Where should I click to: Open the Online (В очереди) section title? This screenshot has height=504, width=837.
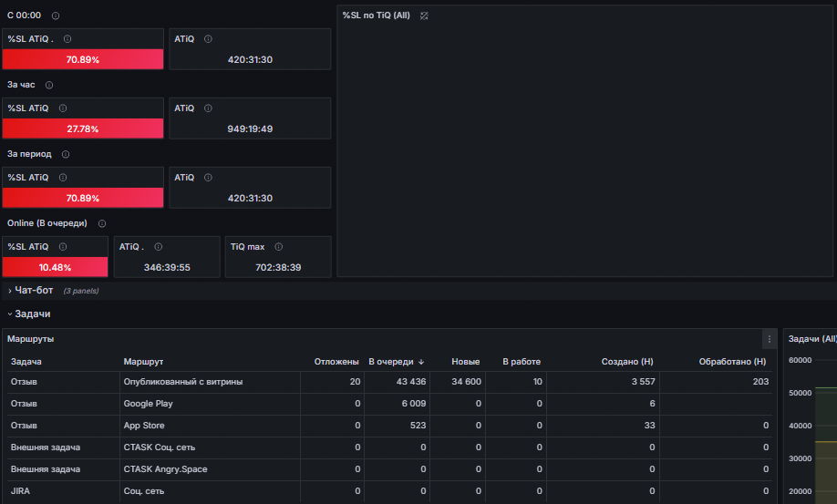(x=47, y=223)
